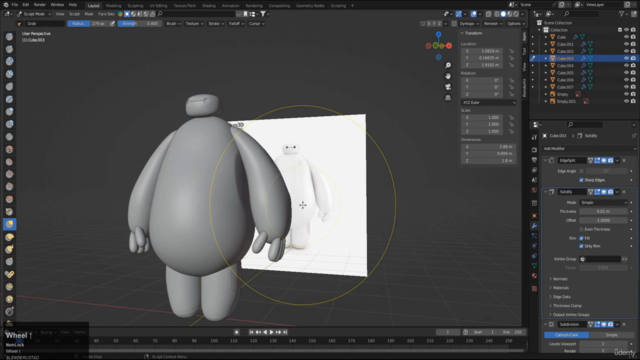Open the XYZ Euler rotation mode dropdown

point(489,102)
